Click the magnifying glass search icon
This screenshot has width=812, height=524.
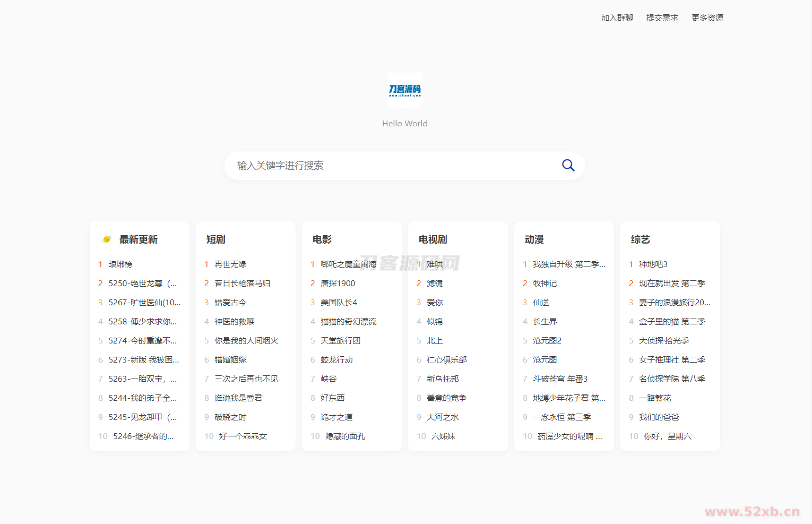pos(568,165)
